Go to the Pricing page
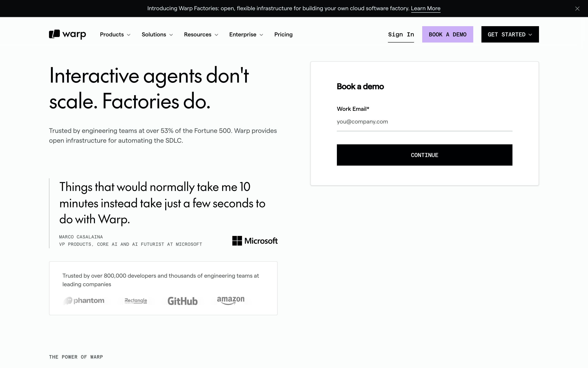588x368 pixels. [283, 35]
